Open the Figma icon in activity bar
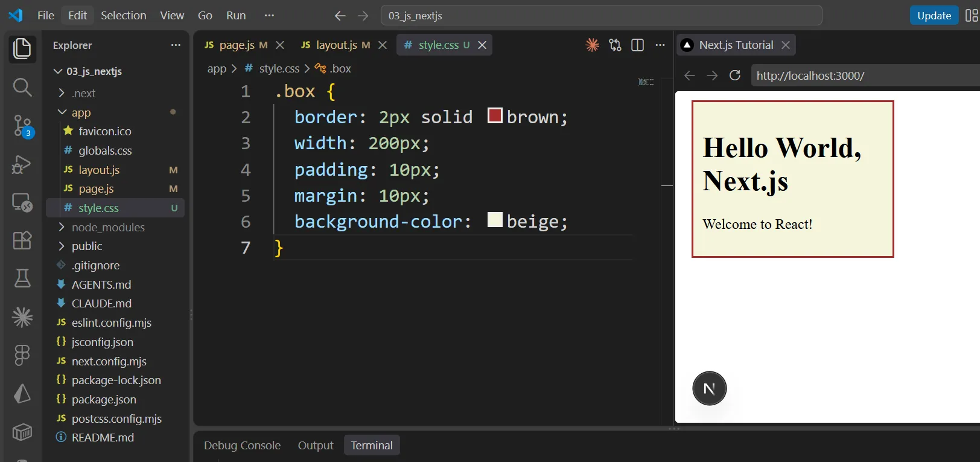 [x=22, y=355]
